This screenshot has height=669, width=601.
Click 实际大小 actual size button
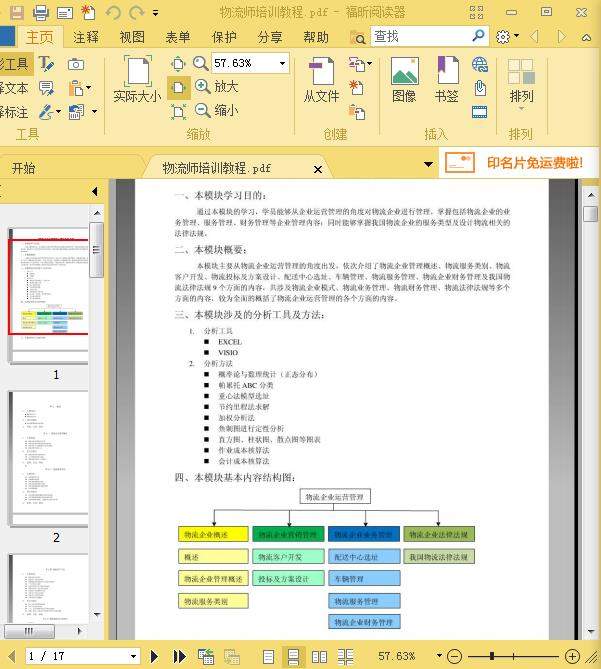pos(137,79)
